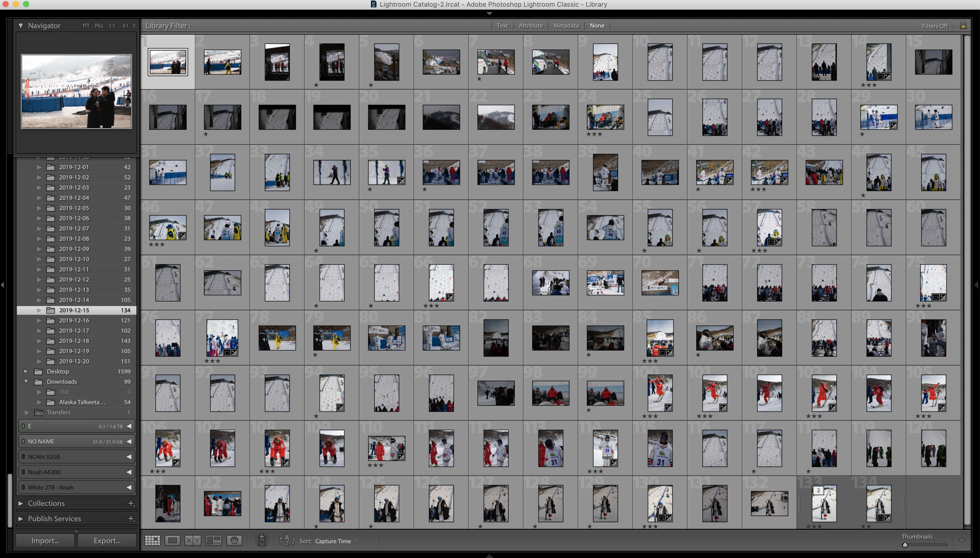Viewport: 980px width, 558px height.
Task: Expand the NOAH 32GB volume
Action: click(129, 457)
